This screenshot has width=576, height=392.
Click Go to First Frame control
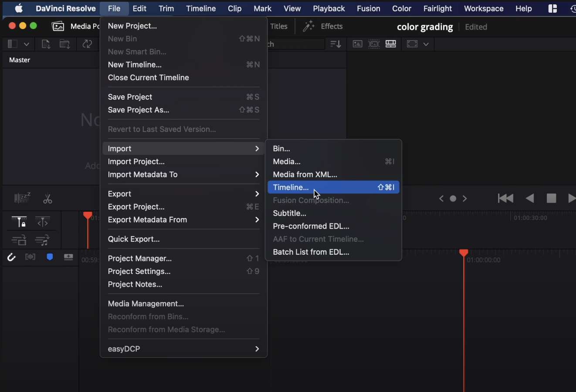click(505, 198)
